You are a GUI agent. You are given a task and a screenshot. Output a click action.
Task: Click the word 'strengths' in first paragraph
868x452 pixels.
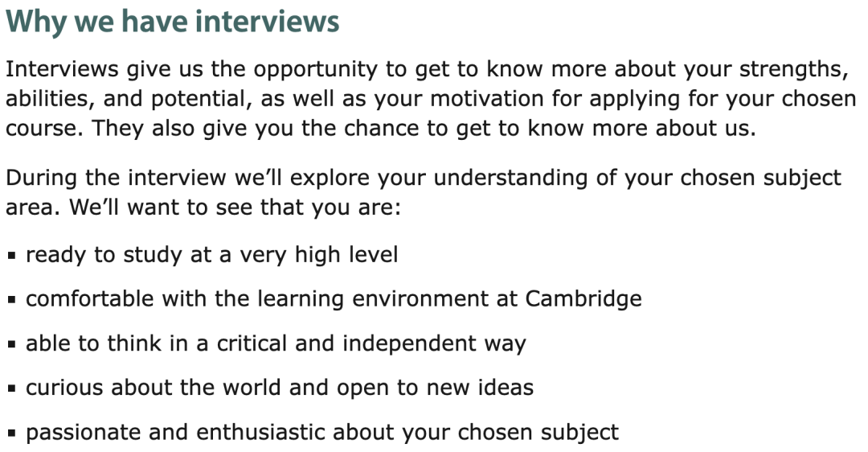[790, 69]
